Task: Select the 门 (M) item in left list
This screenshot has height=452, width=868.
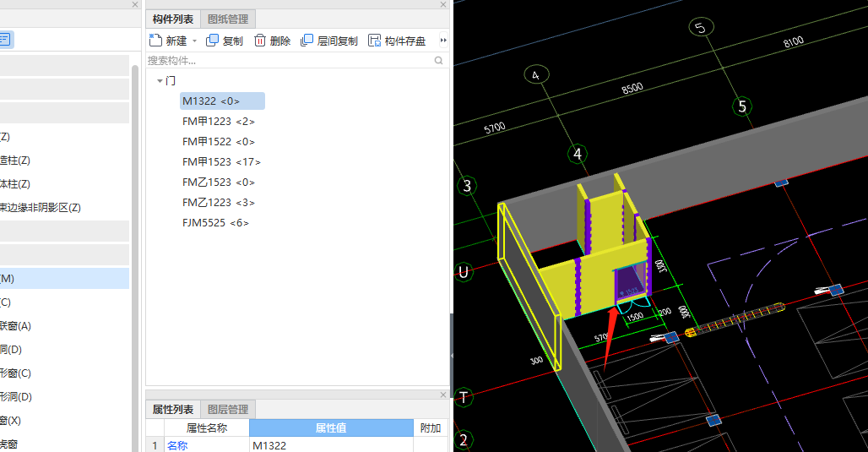Action: 64,279
